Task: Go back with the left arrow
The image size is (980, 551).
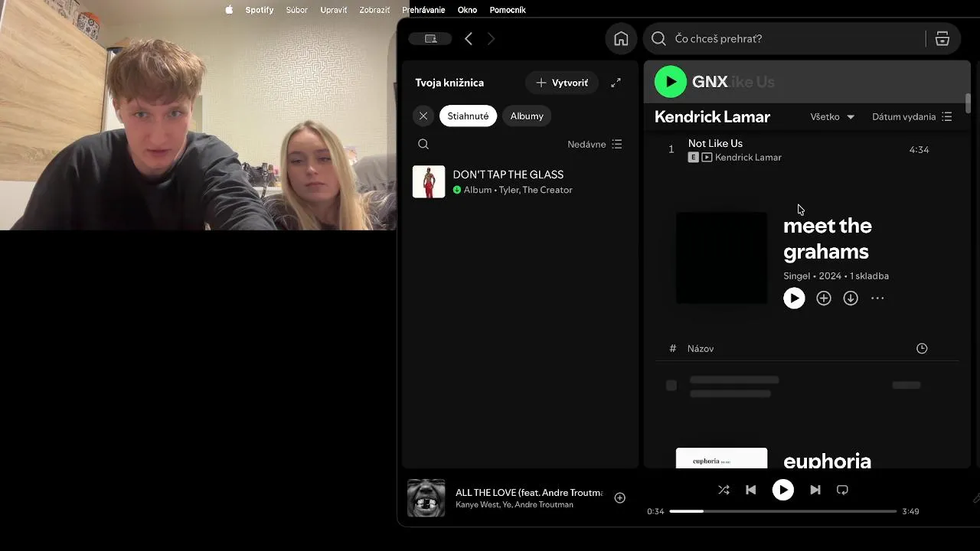Action: (469, 38)
